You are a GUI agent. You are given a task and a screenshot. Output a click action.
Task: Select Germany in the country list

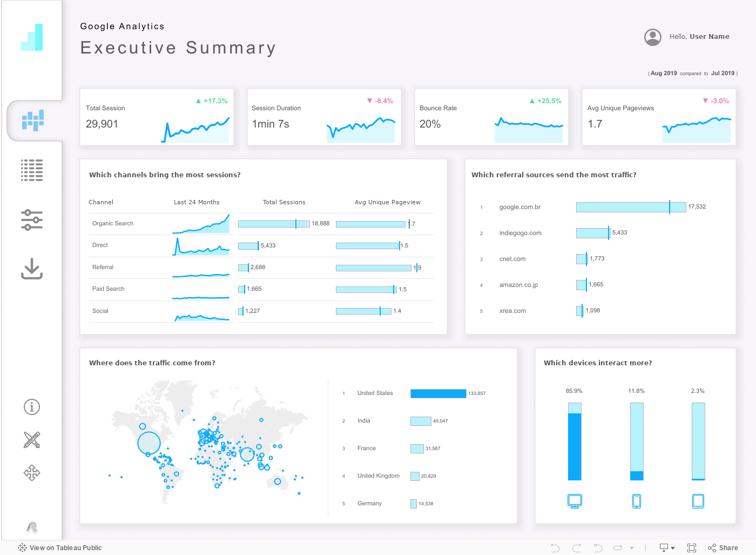(x=369, y=503)
